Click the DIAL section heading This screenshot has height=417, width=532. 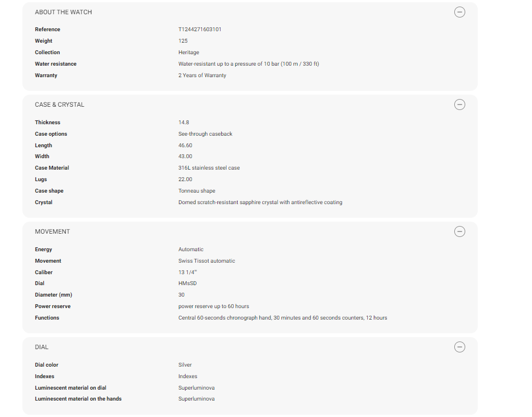(x=42, y=347)
